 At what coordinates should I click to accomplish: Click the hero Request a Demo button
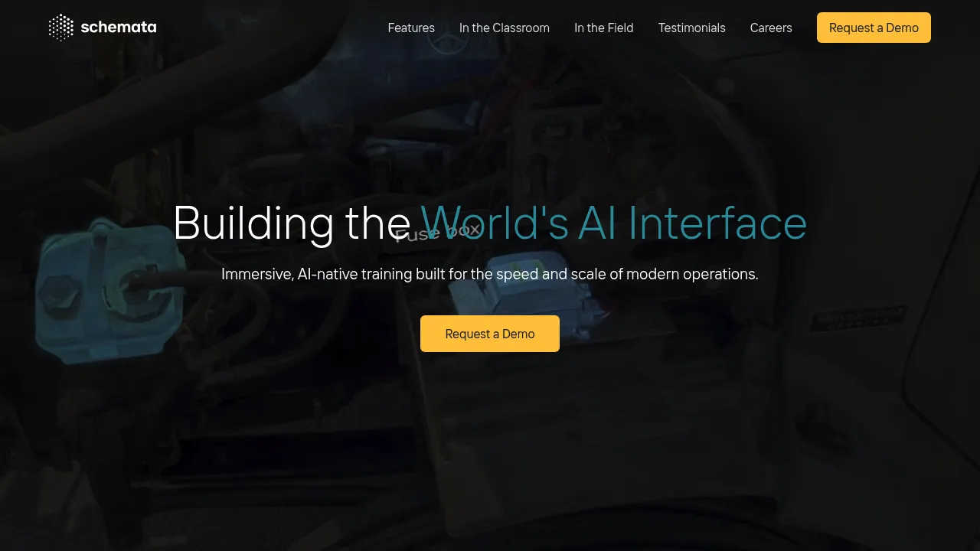(490, 334)
